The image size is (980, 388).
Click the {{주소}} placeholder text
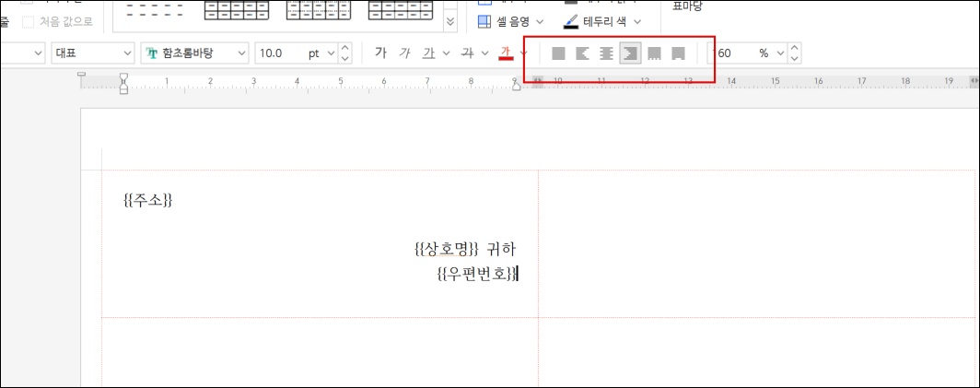pyautogui.click(x=148, y=200)
